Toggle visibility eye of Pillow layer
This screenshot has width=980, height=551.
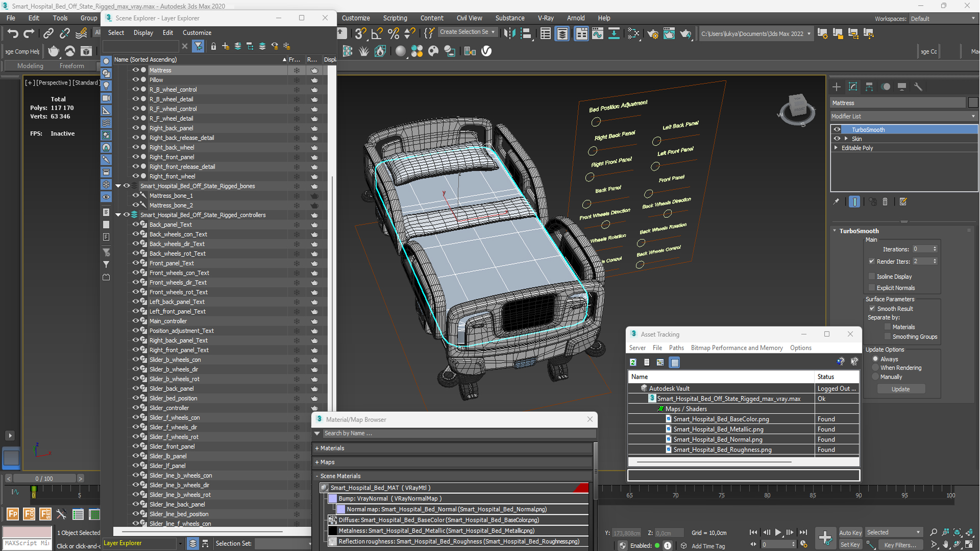(x=136, y=80)
